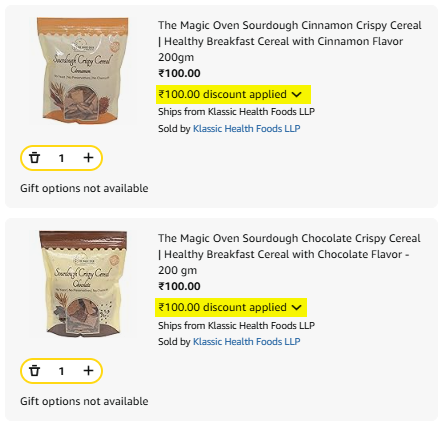
Task: Click '₹100.00 discount applied' text on Cinnamon cereal
Action: (222, 94)
